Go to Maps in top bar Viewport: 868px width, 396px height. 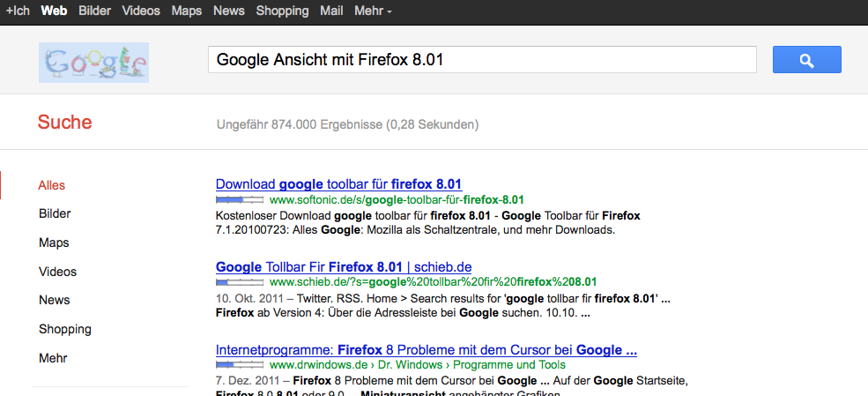[x=187, y=11]
